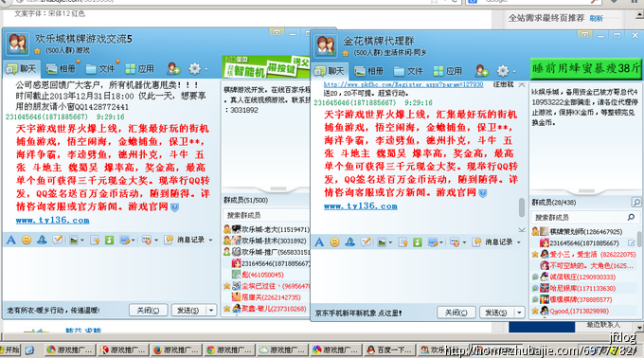This screenshot has width=644, height=358.
Task: Expand picture options arrow in 金花棋牌代理群 toolbar
Action: 390,242
